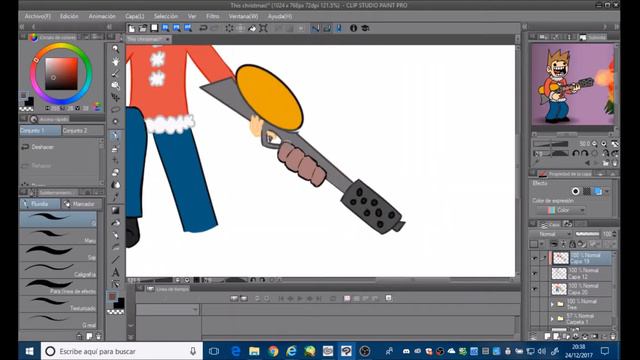Open the Animación menu

(102, 16)
